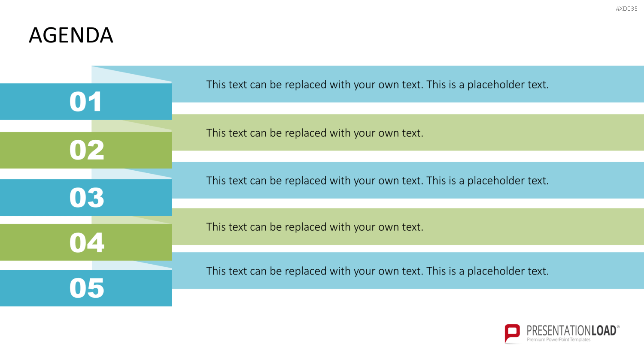The image size is (644, 362).
Task: Click the placeholder text in row 01
Action: 377,84
